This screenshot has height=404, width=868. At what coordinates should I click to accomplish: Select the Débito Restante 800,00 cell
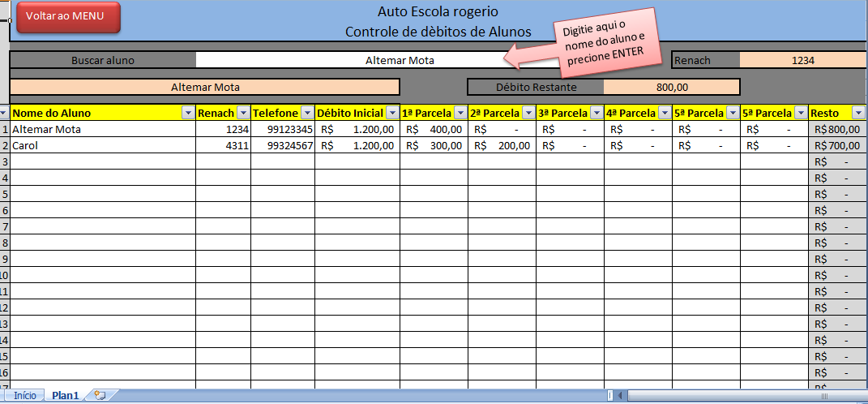672,87
